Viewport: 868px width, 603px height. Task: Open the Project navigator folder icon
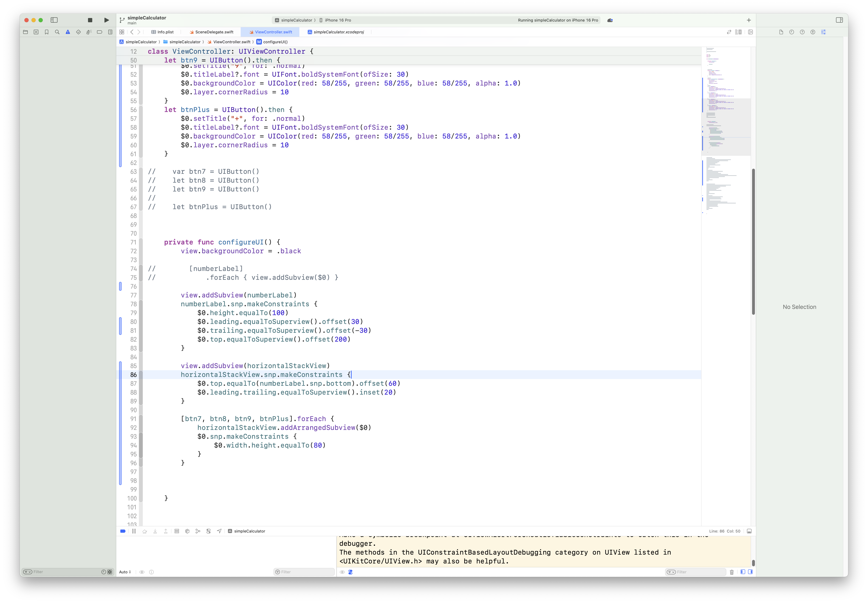click(x=25, y=32)
